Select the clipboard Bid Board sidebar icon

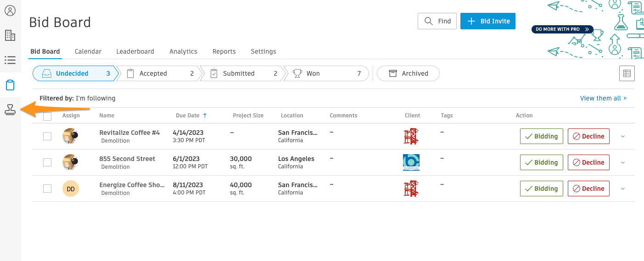pyautogui.click(x=10, y=85)
